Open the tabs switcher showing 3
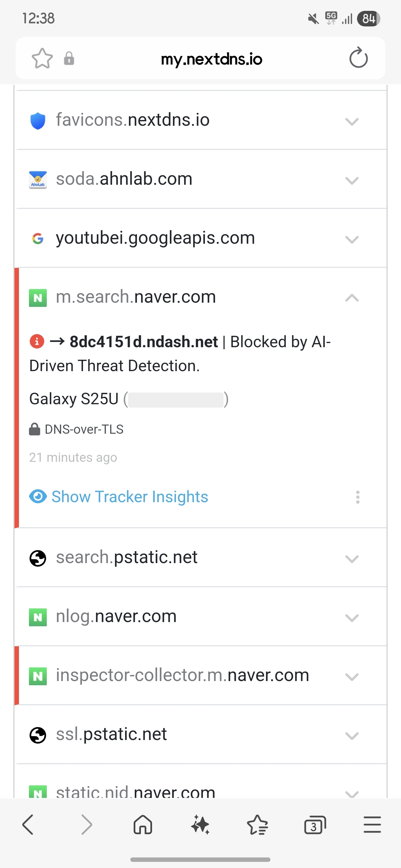Image resolution: width=401 pixels, height=868 pixels. point(315,825)
